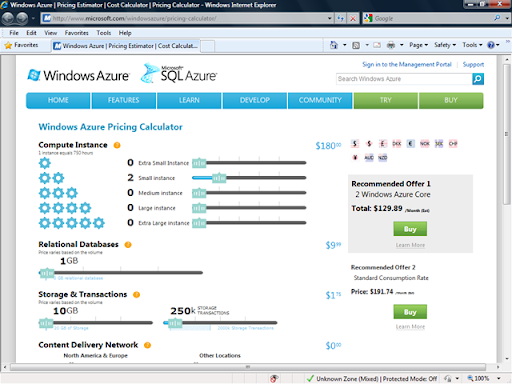Screen dimensions: 512x384
Task: Expand the address bar history dropdown arrow
Action: coord(329,18)
